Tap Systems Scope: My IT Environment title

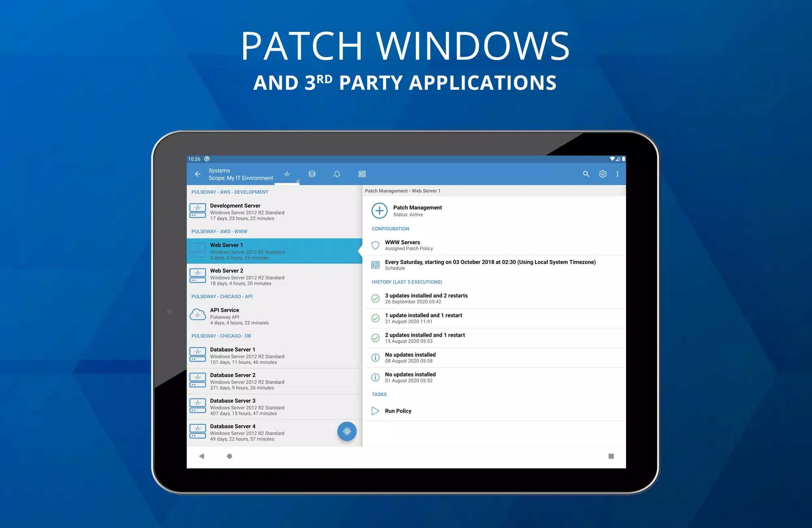click(x=241, y=174)
